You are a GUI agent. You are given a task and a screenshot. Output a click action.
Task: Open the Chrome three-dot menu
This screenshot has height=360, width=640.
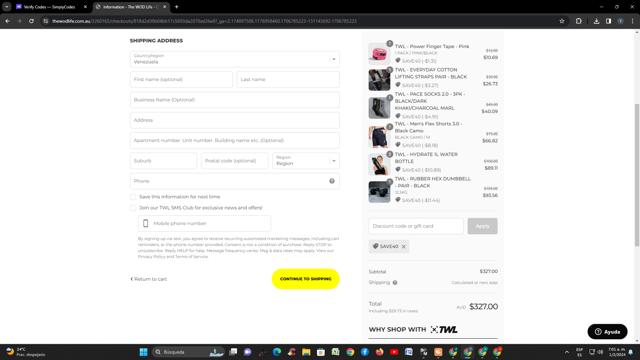point(633,21)
